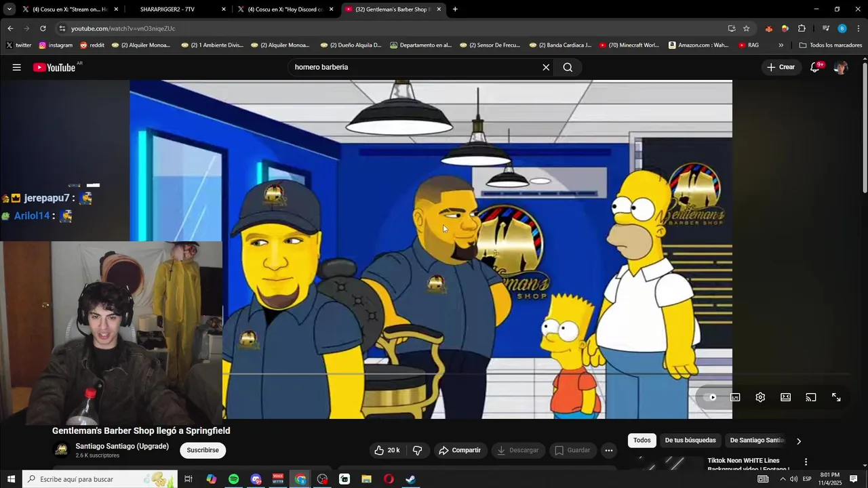Cast the video to a TV
The image size is (868, 488).
click(x=811, y=397)
